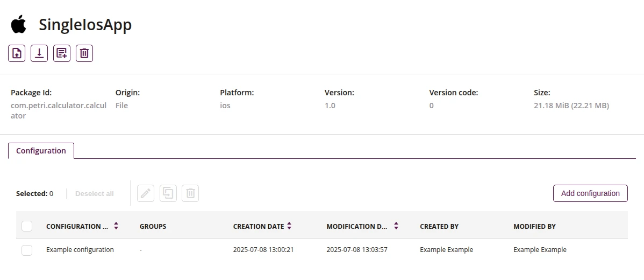Toggle the select-all checkbox in table header
The height and width of the screenshot is (280, 644).
[x=27, y=226]
